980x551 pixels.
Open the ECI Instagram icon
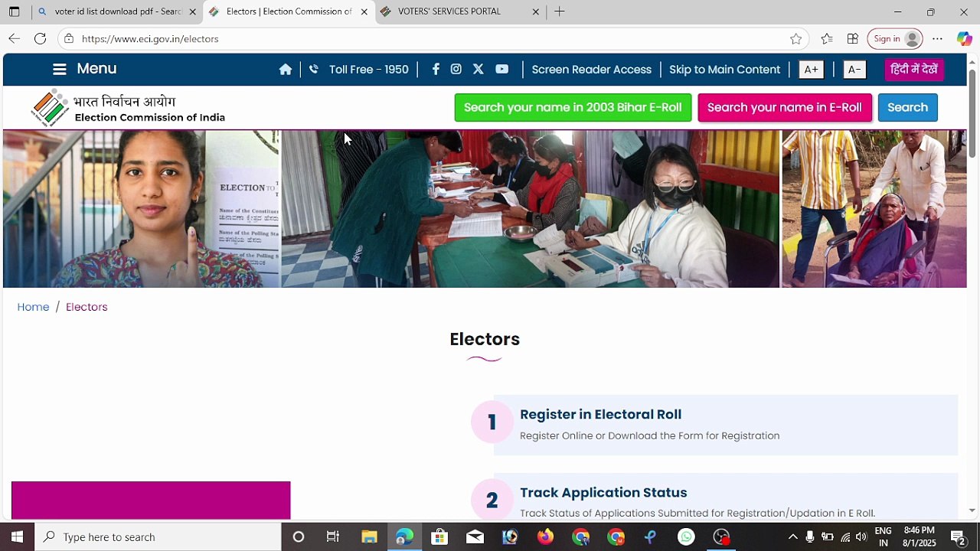pyautogui.click(x=456, y=69)
